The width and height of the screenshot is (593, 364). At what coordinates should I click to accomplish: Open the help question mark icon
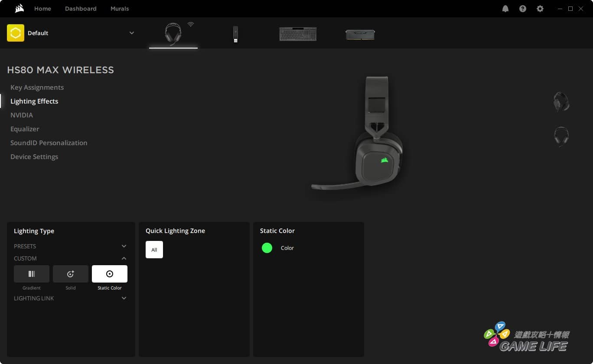click(523, 9)
